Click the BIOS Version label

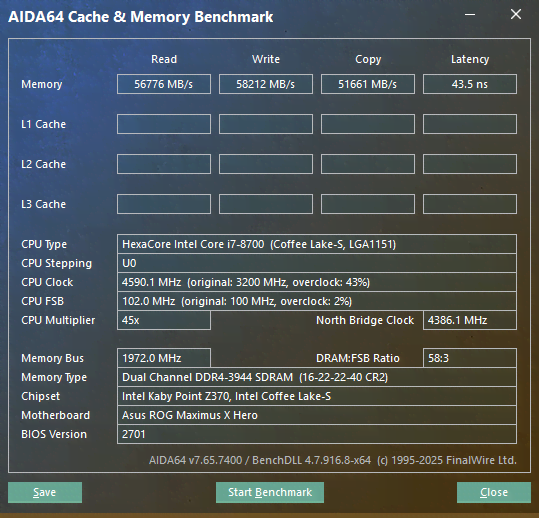(54, 434)
